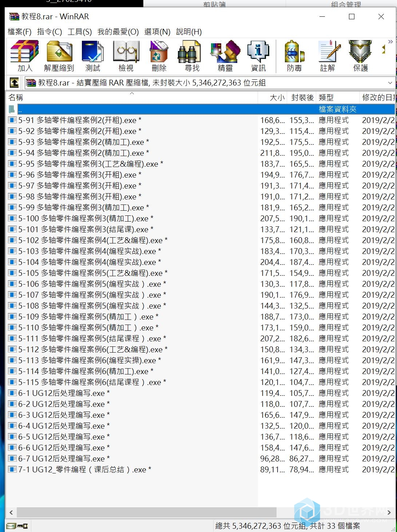397x532 pixels.
Task: Select file 5-96 多轴零件编程案例3(开粗).exe
Action: [201, 175]
